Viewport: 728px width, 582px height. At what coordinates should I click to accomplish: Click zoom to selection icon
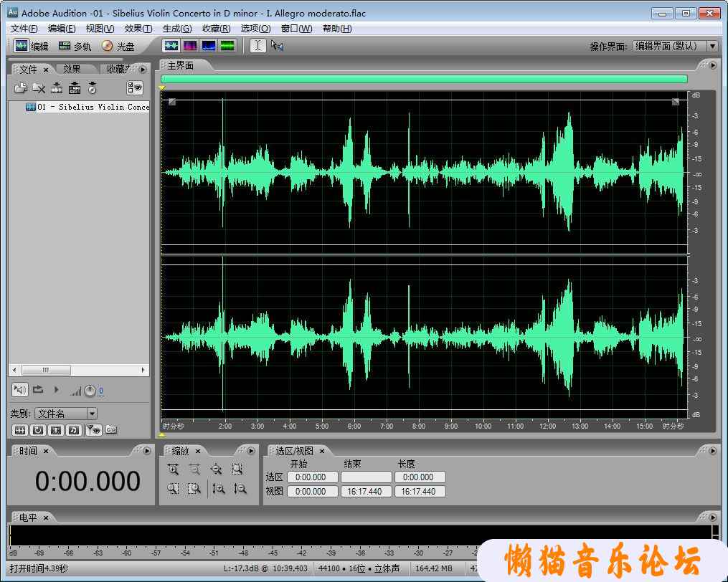point(237,469)
